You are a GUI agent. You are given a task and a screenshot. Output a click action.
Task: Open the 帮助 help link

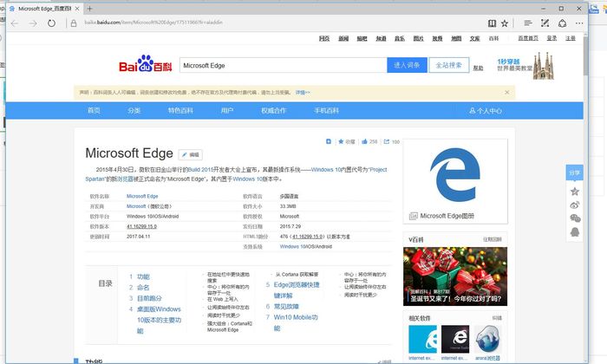478,68
